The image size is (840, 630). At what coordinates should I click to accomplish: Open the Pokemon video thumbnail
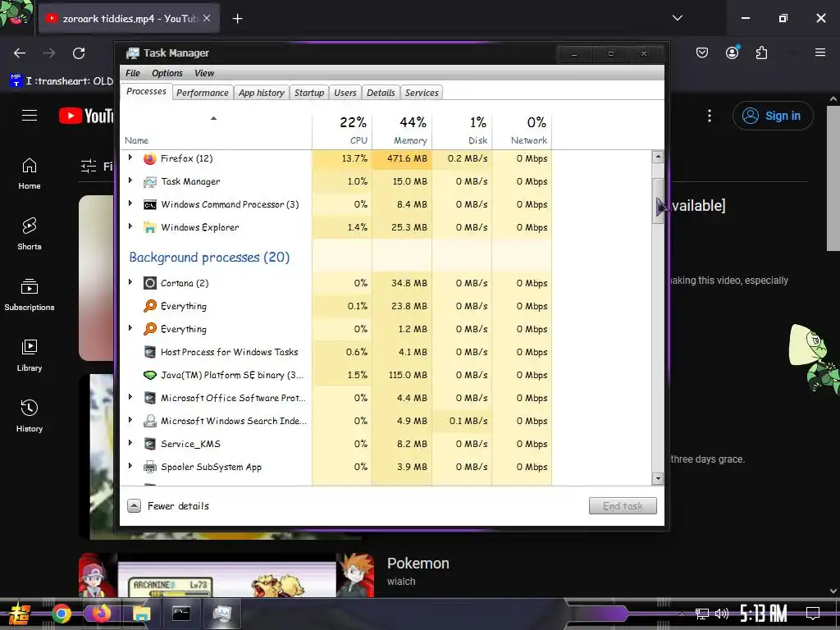click(x=226, y=574)
